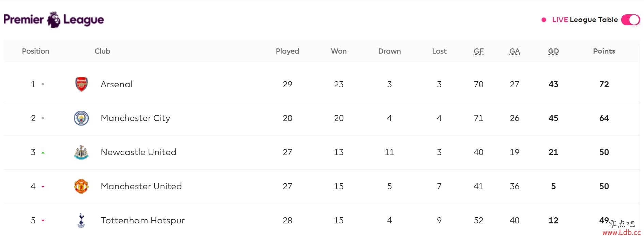Click the Premier League lion logo
The image size is (644, 236).
pos(53,19)
